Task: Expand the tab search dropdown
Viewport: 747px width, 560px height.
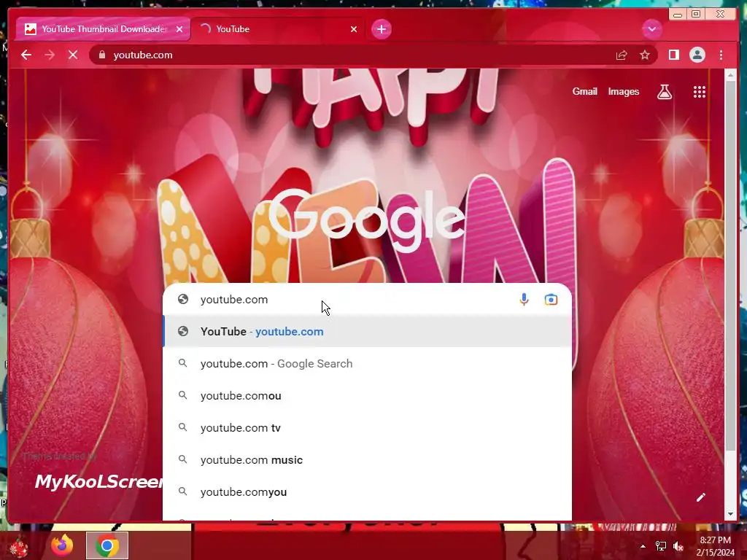Action: [651, 29]
